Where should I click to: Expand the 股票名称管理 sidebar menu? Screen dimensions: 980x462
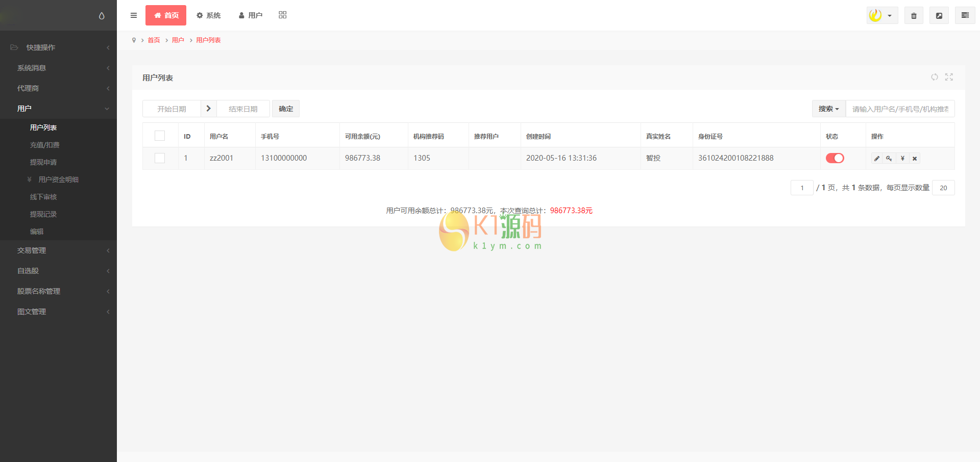58,291
